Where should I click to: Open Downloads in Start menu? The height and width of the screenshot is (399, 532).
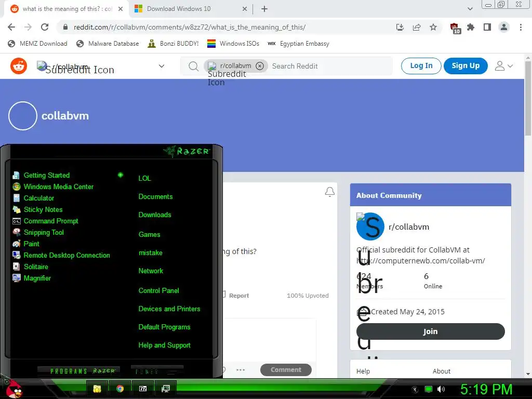(155, 215)
